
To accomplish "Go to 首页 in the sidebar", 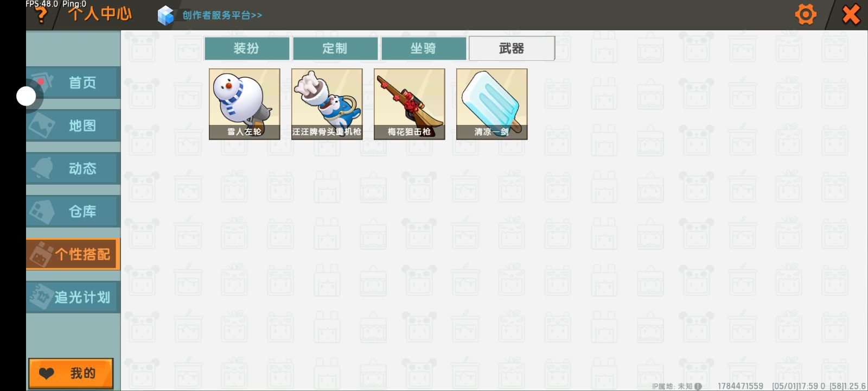I will (x=73, y=83).
